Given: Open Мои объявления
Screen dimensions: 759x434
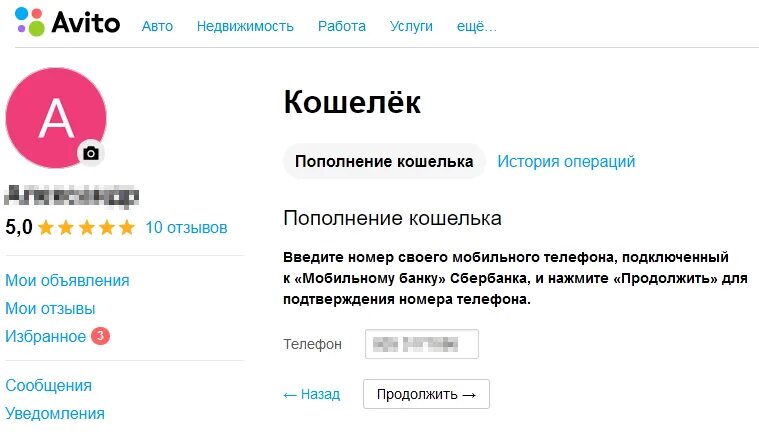Looking at the screenshot, I should coord(67,281).
